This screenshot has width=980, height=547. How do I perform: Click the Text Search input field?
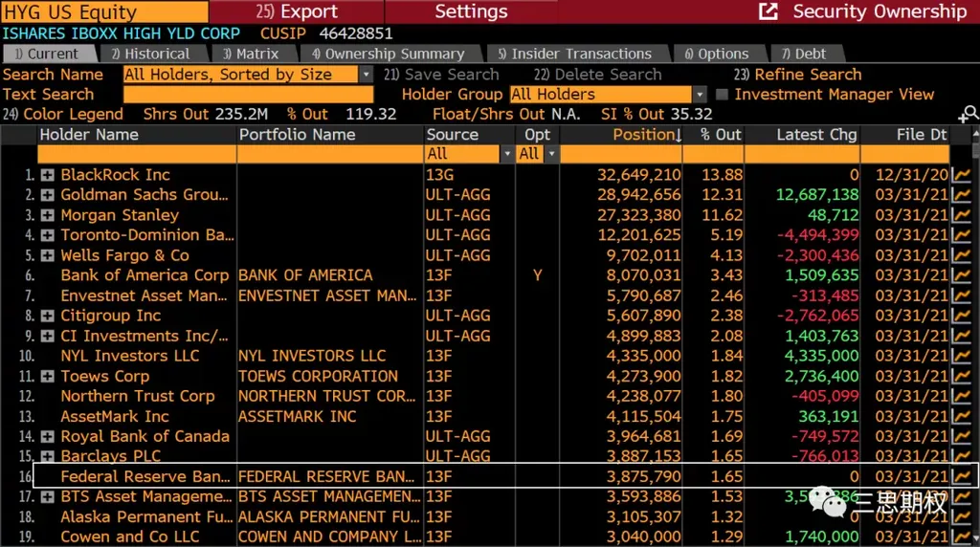(x=248, y=95)
